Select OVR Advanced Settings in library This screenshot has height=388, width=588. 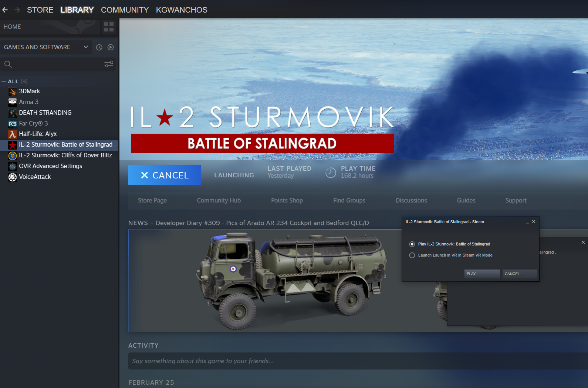pos(51,166)
